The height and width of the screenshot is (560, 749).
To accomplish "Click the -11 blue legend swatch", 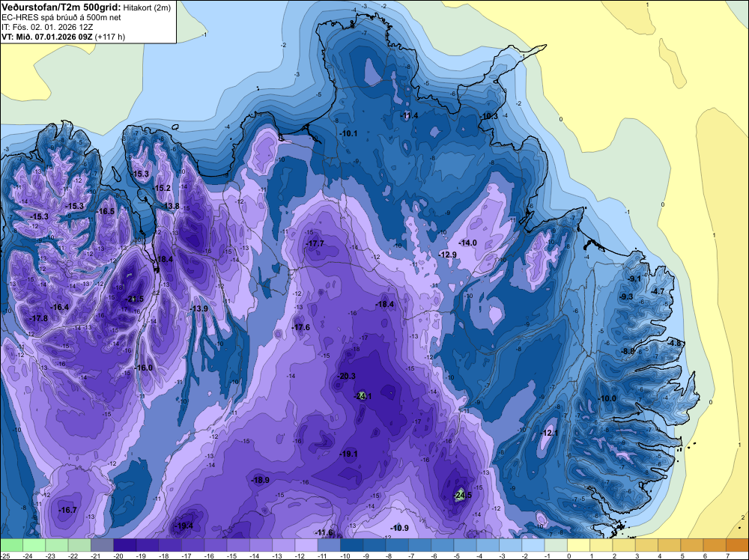I will [x=329, y=545].
